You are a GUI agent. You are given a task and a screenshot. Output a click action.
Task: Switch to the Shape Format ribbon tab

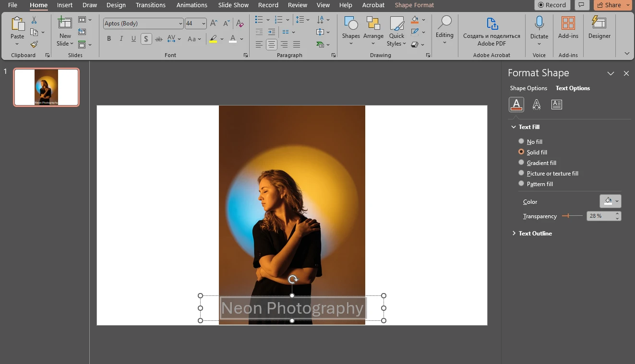point(414,5)
